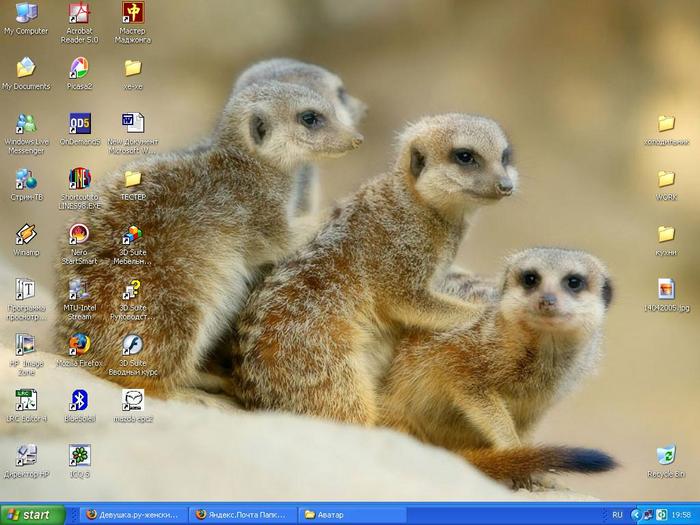Image resolution: width=700 pixels, height=525 pixels.
Task: Click the 19:58 taskbar clock
Action: pos(681,515)
